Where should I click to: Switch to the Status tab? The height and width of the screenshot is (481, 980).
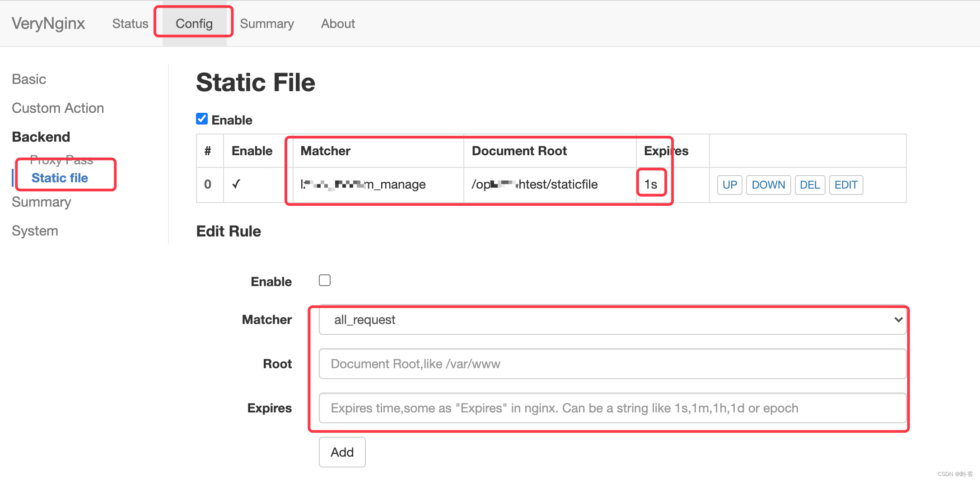pos(130,23)
